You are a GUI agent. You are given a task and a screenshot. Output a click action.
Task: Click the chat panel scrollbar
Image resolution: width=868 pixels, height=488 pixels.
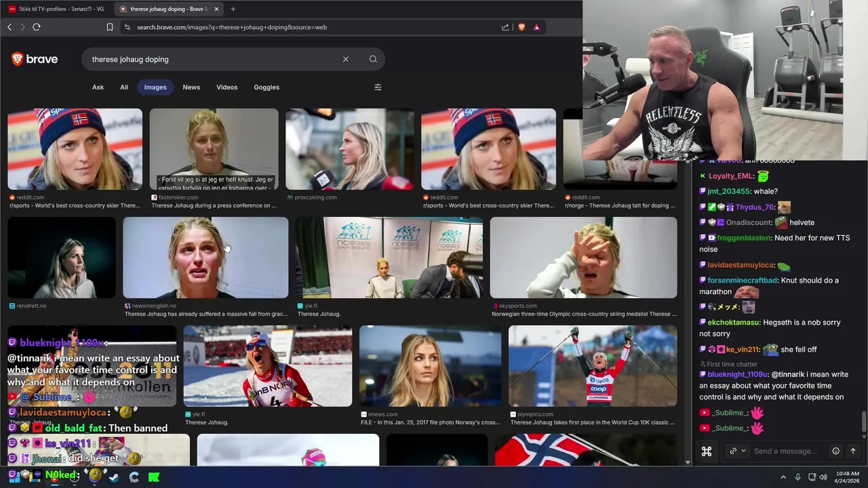(x=864, y=420)
